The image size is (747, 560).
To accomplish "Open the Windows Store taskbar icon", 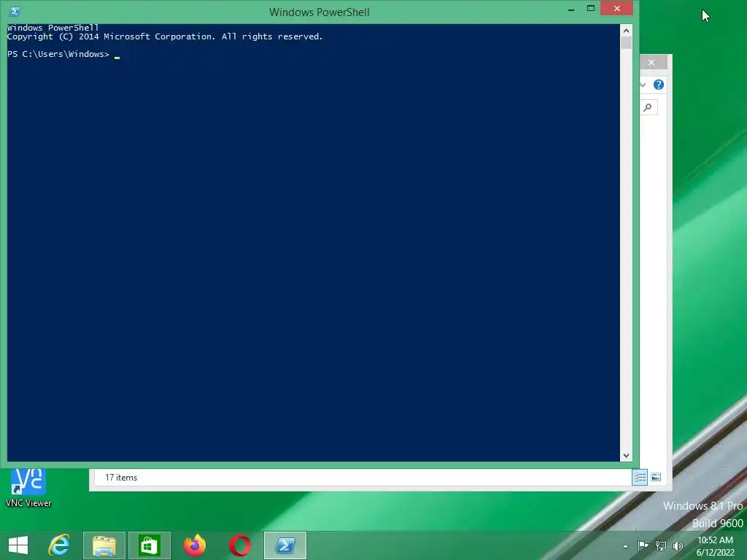I will click(149, 545).
